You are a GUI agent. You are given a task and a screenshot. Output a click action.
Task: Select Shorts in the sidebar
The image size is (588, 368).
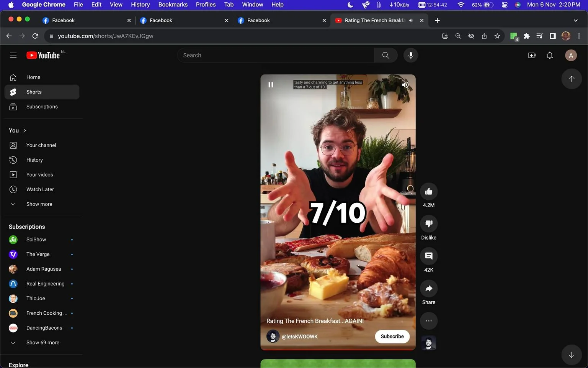[42, 92]
